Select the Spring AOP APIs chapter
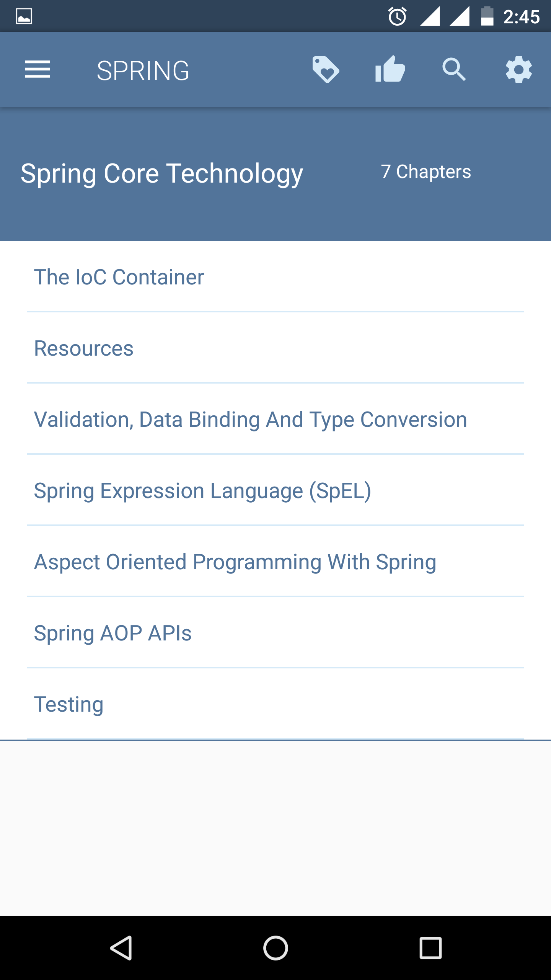This screenshot has height=980, width=551. pos(113,633)
